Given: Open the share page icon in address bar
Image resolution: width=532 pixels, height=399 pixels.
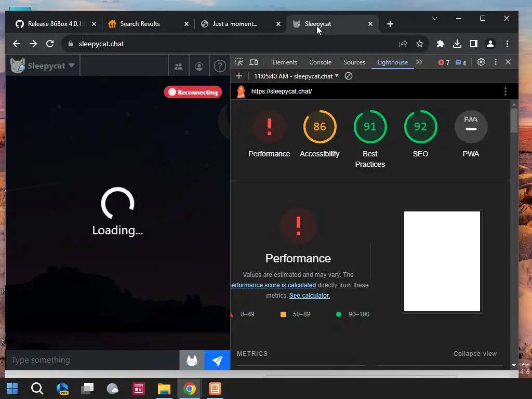Looking at the screenshot, I should point(403,44).
